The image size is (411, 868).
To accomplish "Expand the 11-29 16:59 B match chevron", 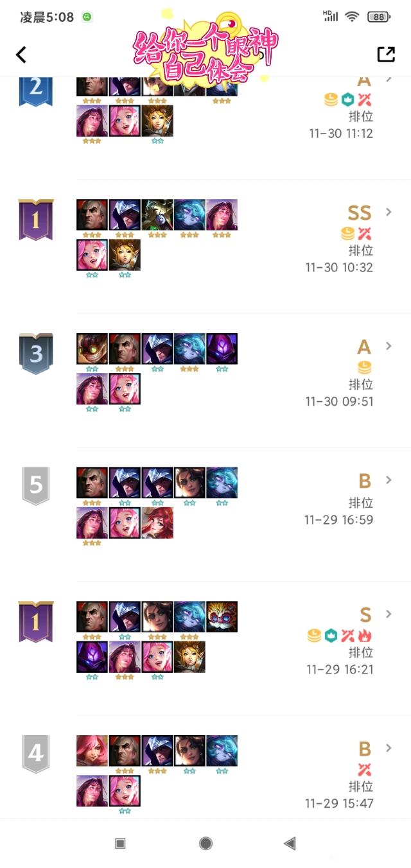I will point(388,480).
